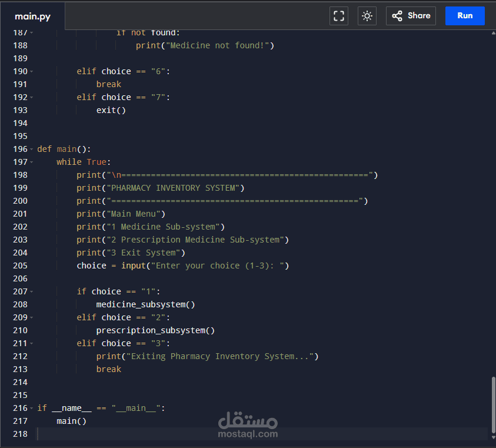Place cursor on empty line 218
496x448 pixels.
coord(262,434)
